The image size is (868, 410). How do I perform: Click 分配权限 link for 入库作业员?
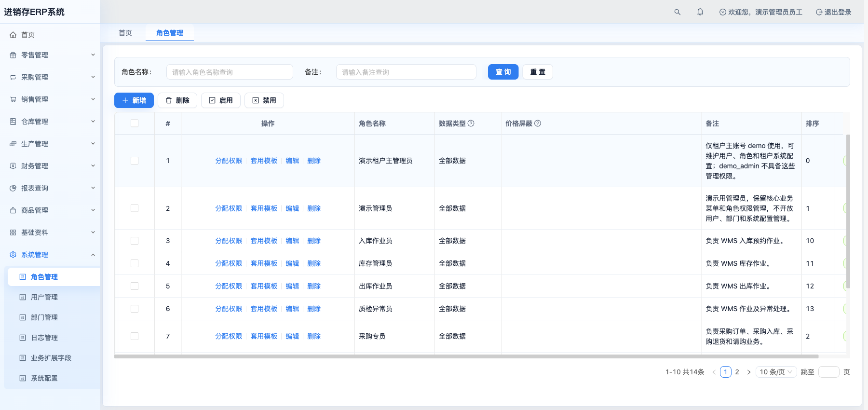229,241
